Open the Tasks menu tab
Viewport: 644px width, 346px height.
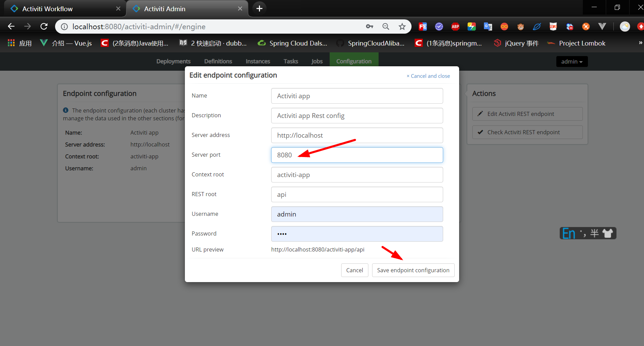(x=291, y=61)
